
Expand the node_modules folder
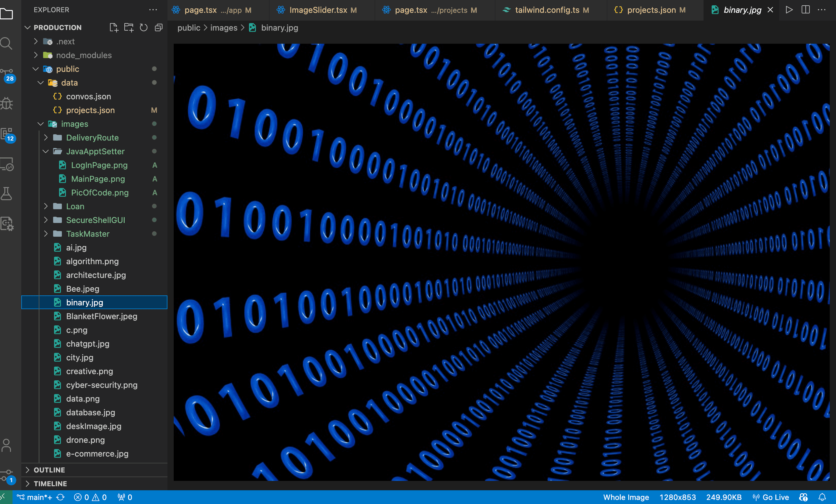click(36, 55)
